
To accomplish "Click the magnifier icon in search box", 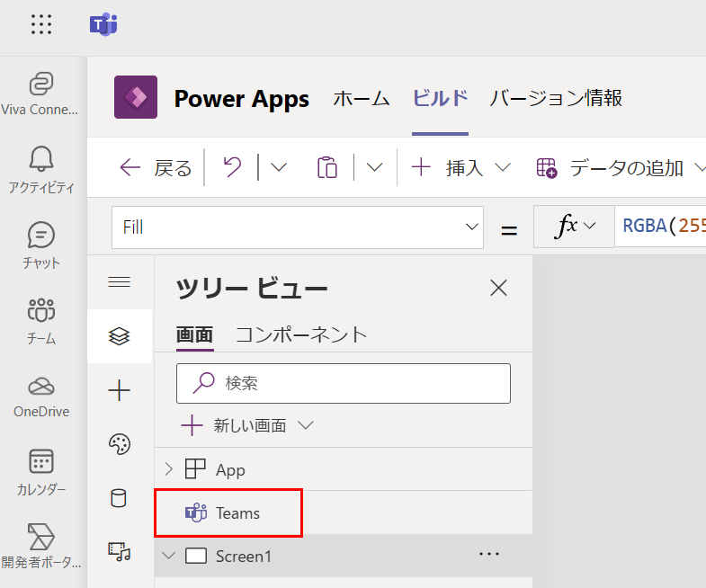I will click(x=203, y=383).
